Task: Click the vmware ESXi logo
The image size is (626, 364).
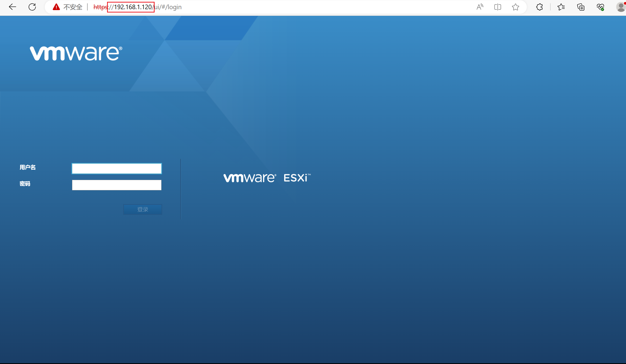Action: click(267, 178)
